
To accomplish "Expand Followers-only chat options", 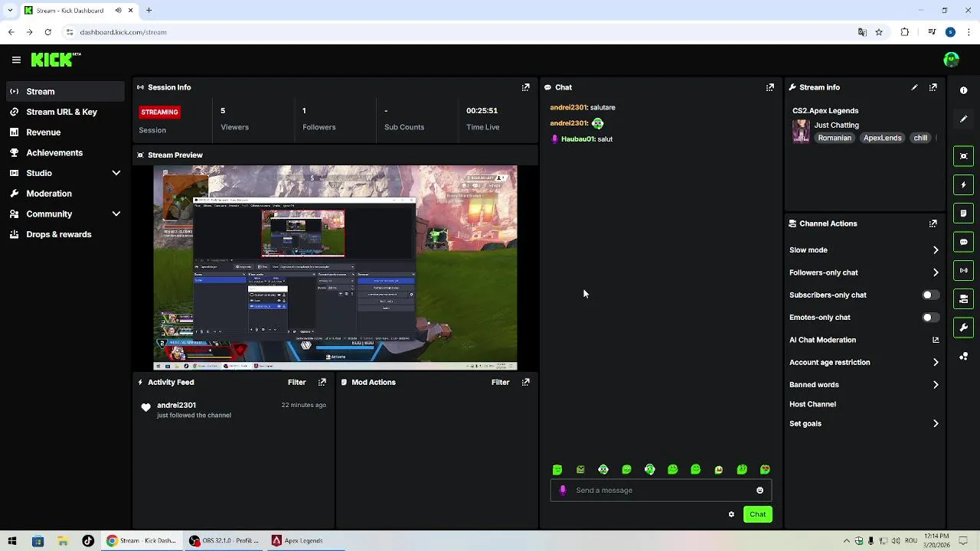I will [935, 272].
